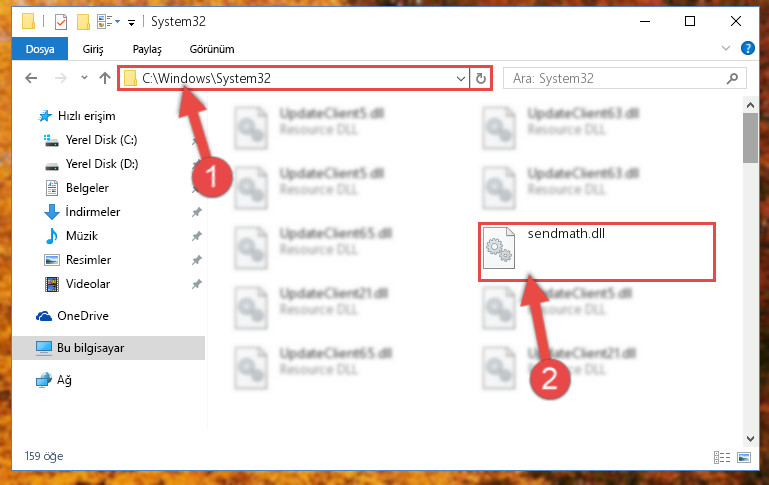Screen dimensions: 769x485
Task: Open the Görünüm ribbon tab
Action: 212,49
